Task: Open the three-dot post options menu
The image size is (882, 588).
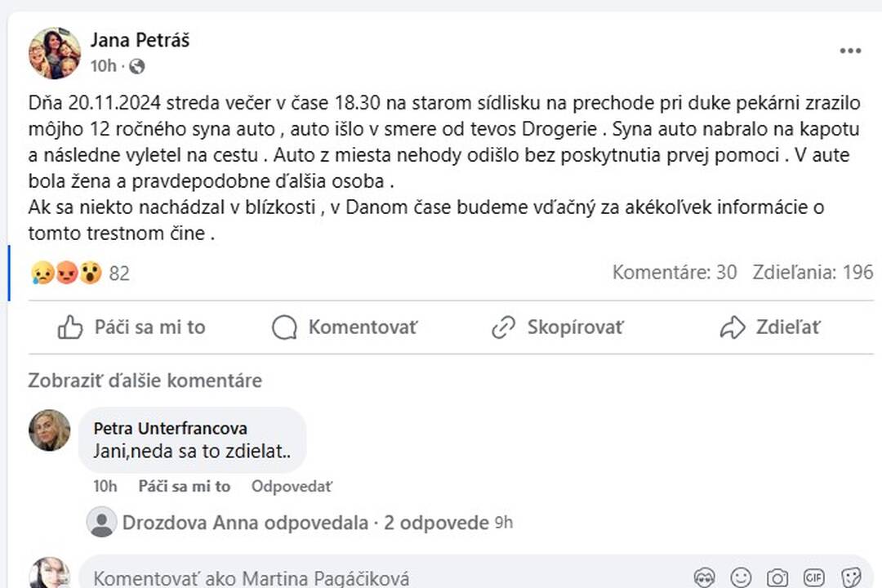Action: pyautogui.click(x=850, y=51)
